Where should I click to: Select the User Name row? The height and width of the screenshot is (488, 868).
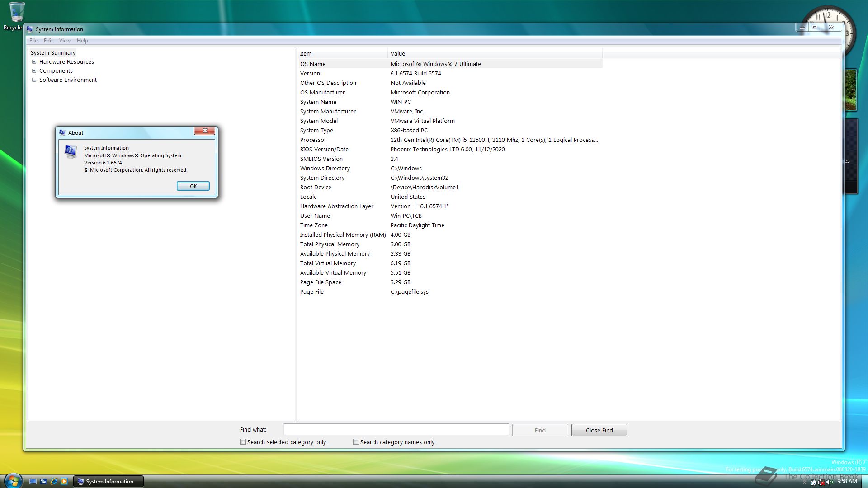tap(450, 216)
